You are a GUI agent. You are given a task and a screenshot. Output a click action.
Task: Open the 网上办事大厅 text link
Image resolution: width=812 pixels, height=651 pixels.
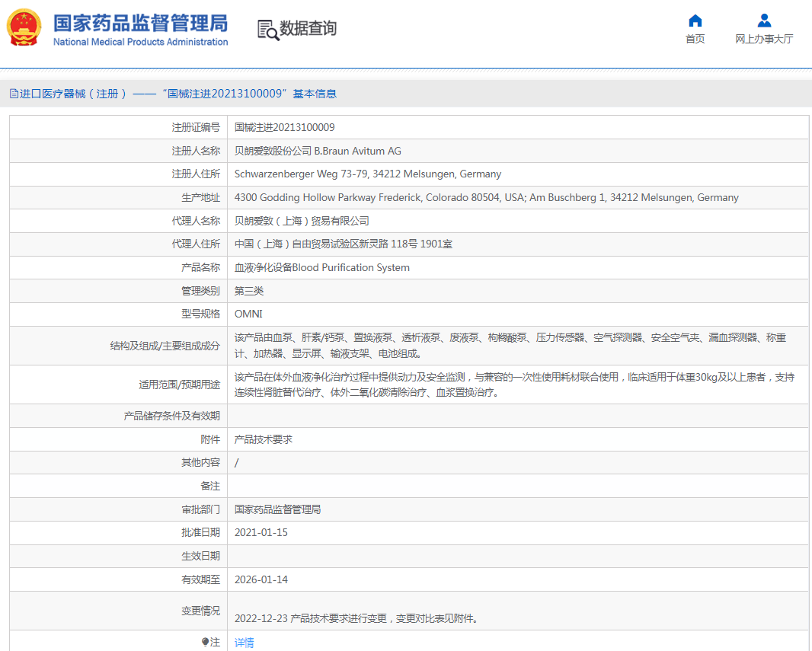click(x=764, y=40)
